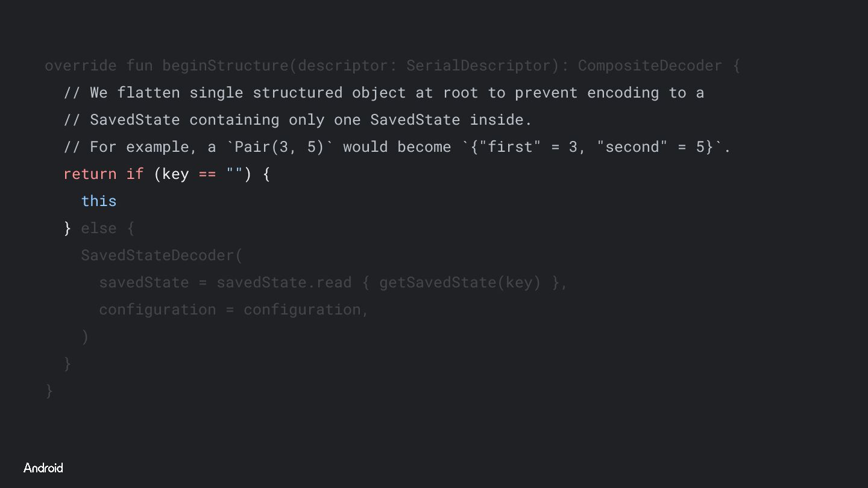The image size is (868, 488).
Task: Click the 'configuration = configuration,' line
Action: (x=234, y=310)
